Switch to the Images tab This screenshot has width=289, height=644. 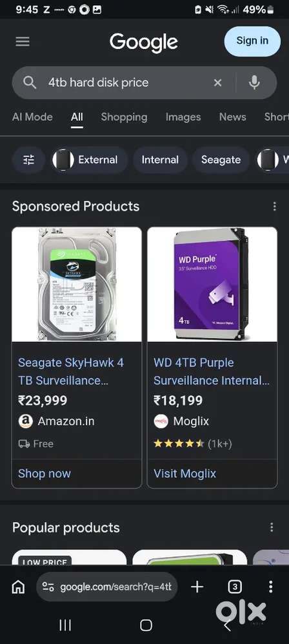tap(183, 117)
